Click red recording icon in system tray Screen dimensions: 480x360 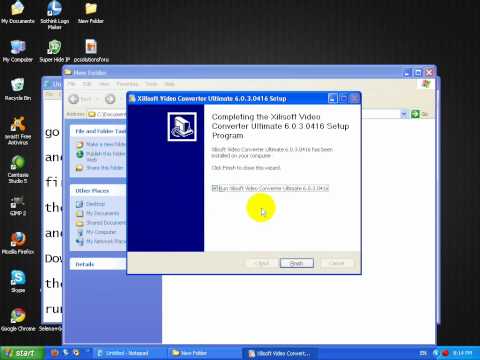click(445, 353)
